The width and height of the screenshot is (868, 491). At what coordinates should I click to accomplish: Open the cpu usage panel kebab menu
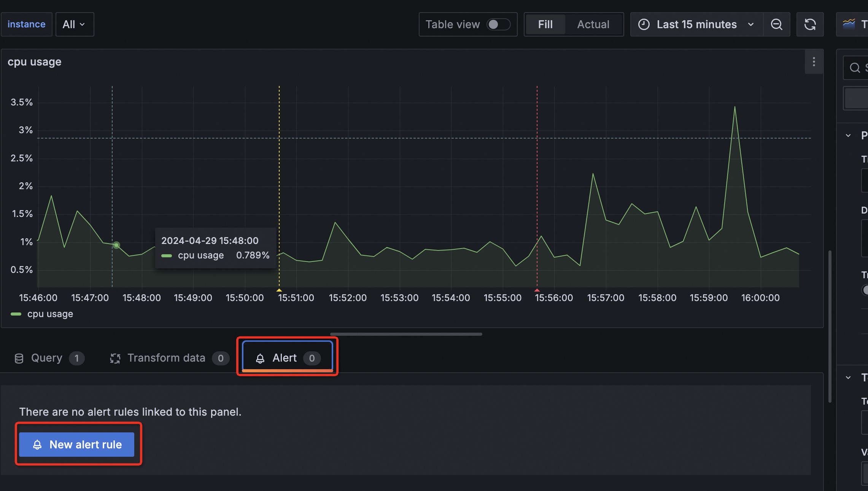(x=814, y=61)
